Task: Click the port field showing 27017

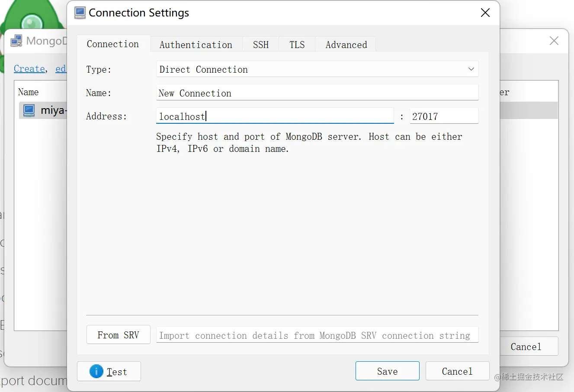Action: pos(444,116)
